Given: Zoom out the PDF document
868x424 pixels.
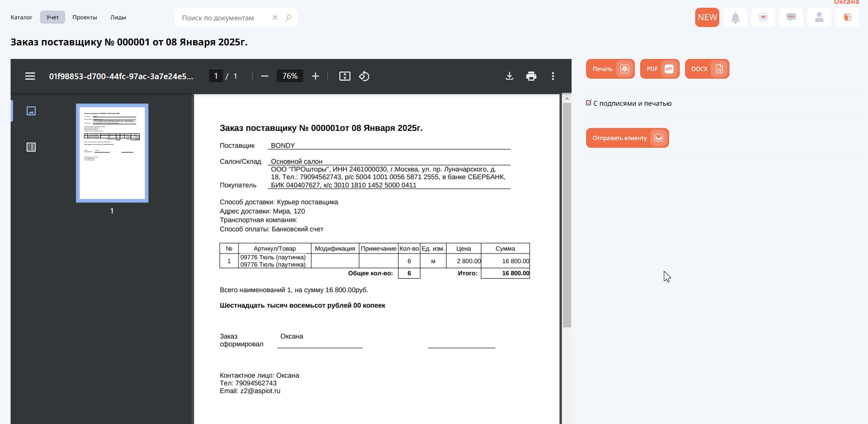Looking at the screenshot, I should click(x=265, y=76).
